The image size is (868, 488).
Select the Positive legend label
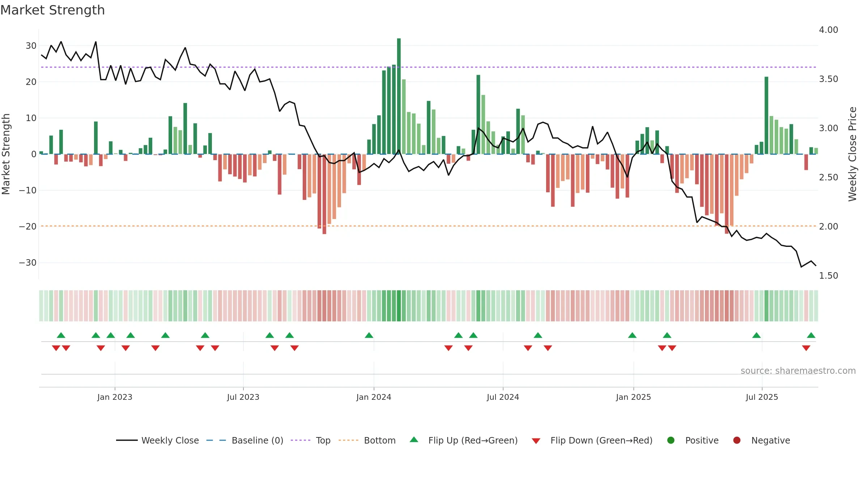click(x=702, y=440)
